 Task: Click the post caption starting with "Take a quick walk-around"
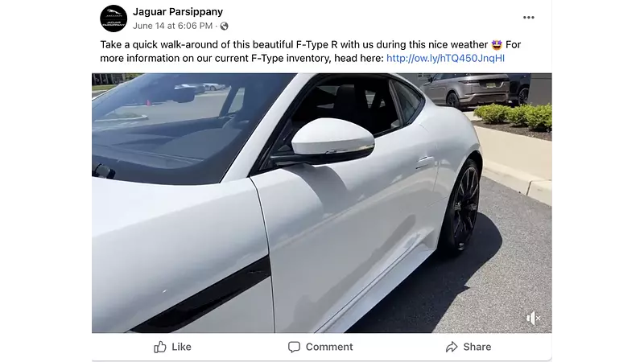click(311, 51)
